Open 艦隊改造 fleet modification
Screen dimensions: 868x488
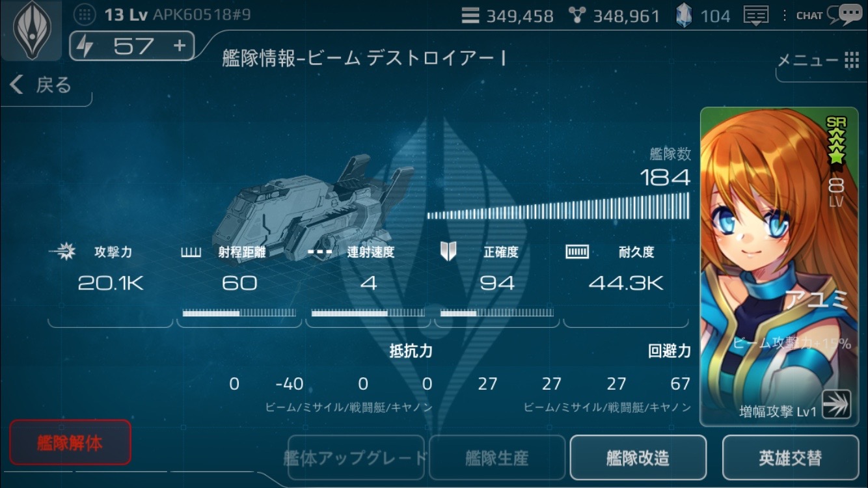pyautogui.click(x=638, y=458)
